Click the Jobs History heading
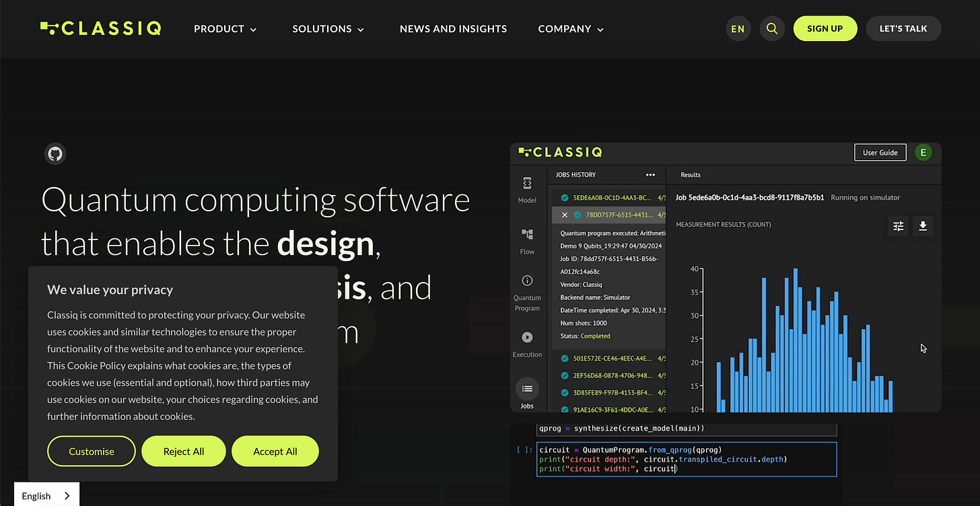Viewport: 980px width, 506px height. [x=575, y=174]
